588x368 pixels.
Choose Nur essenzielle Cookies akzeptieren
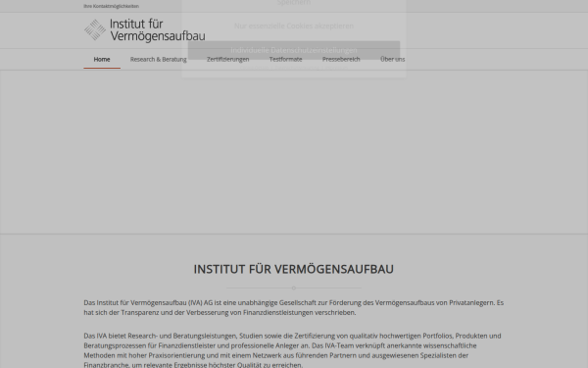(294, 26)
